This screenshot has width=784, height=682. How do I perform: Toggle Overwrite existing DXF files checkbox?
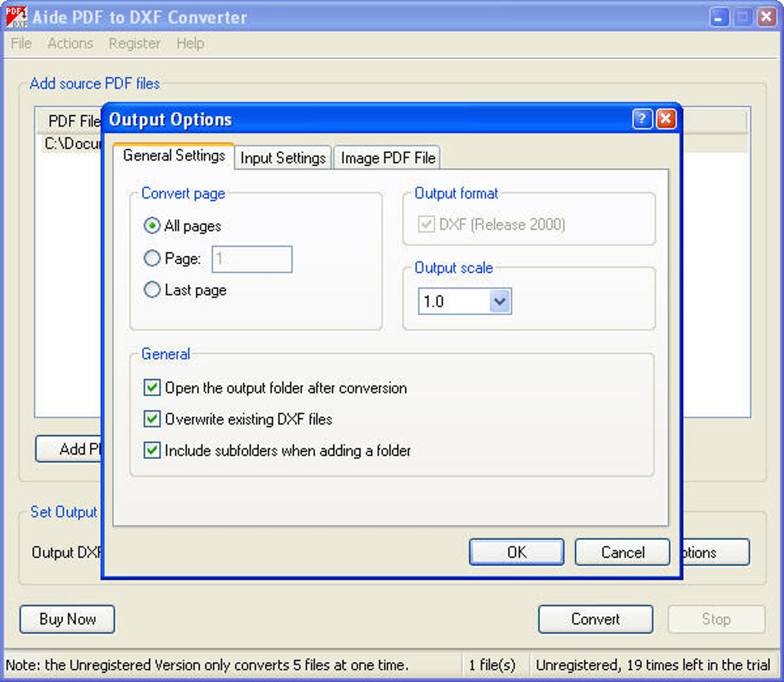click(152, 419)
